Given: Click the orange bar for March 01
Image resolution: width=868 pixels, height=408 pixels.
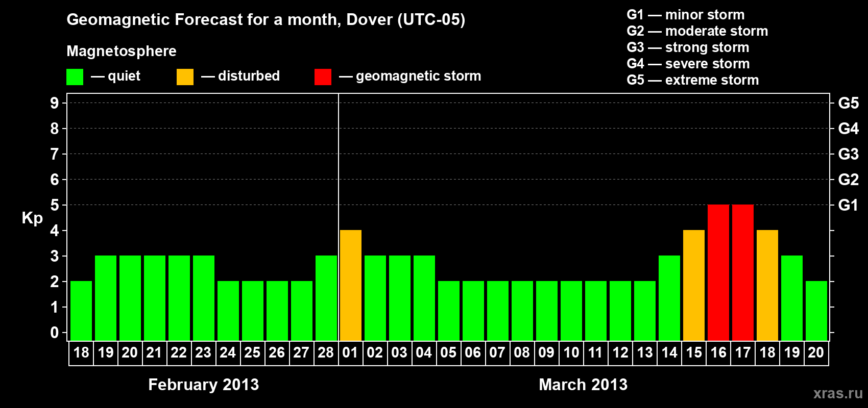Looking at the screenshot, I should pos(351,285).
